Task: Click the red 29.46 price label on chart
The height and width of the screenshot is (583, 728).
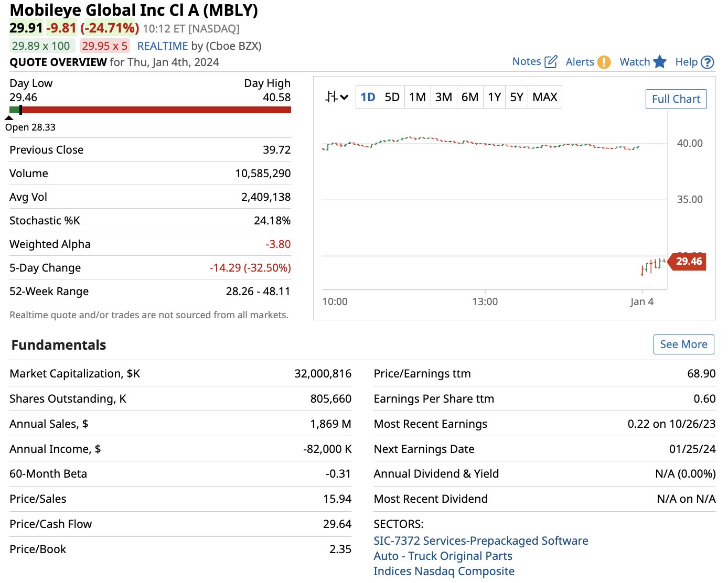Action: coord(688,261)
